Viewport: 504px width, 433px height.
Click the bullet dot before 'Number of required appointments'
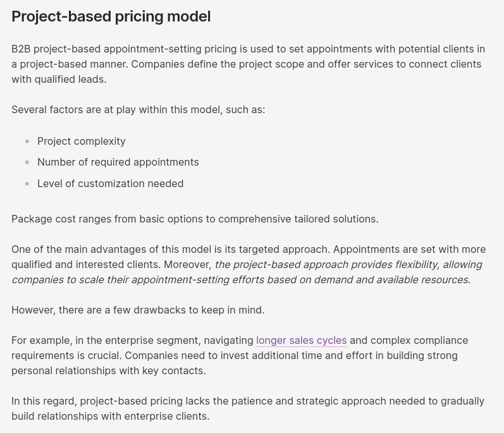click(x=27, y=162)
